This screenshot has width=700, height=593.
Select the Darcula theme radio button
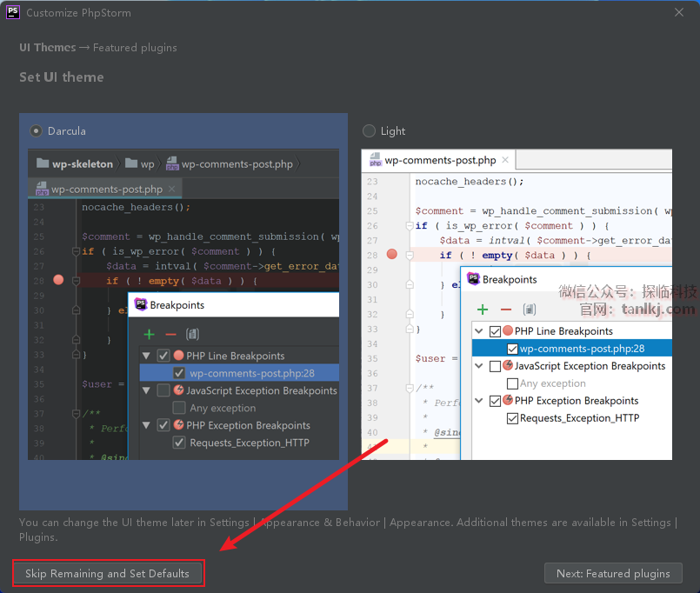[x=36, y=131]
